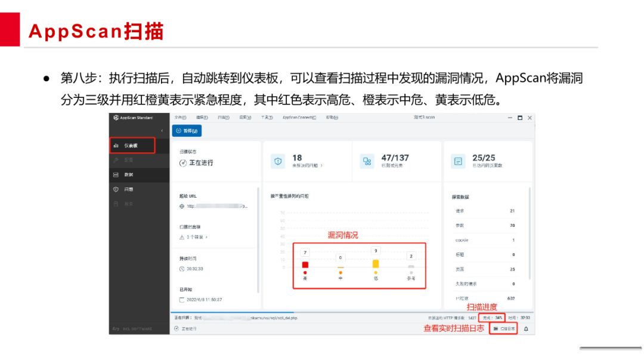Select the 请求 row showing 21
The height and width of the screenshot is (363, 644).
coord(485,211)
